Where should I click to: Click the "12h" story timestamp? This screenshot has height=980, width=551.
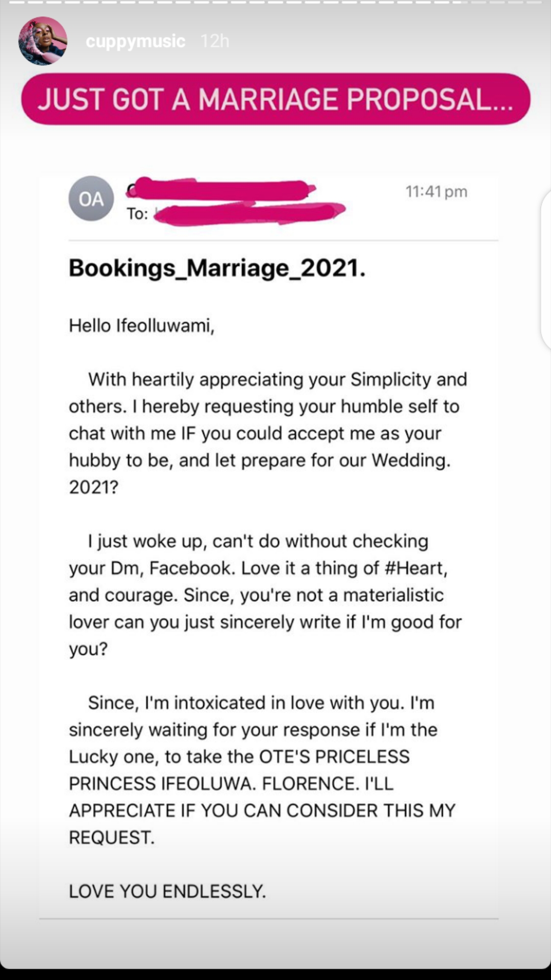tap(215, 41)
